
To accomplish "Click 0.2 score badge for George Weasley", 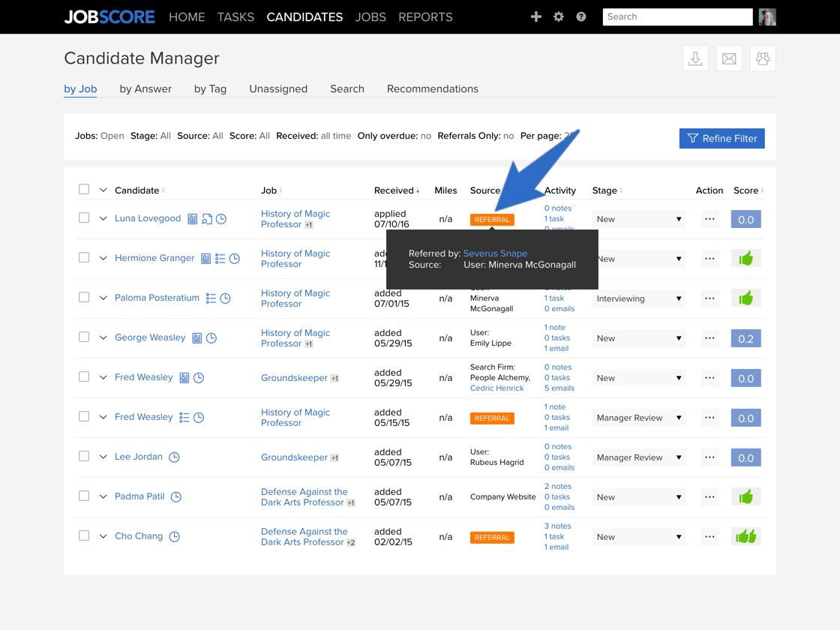I will pos(745,338).
